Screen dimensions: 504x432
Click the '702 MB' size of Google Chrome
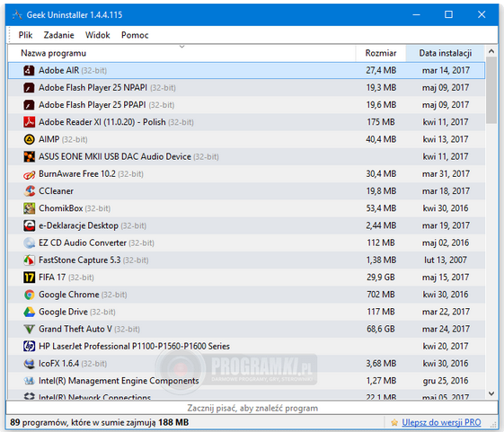tap(381, 295)
